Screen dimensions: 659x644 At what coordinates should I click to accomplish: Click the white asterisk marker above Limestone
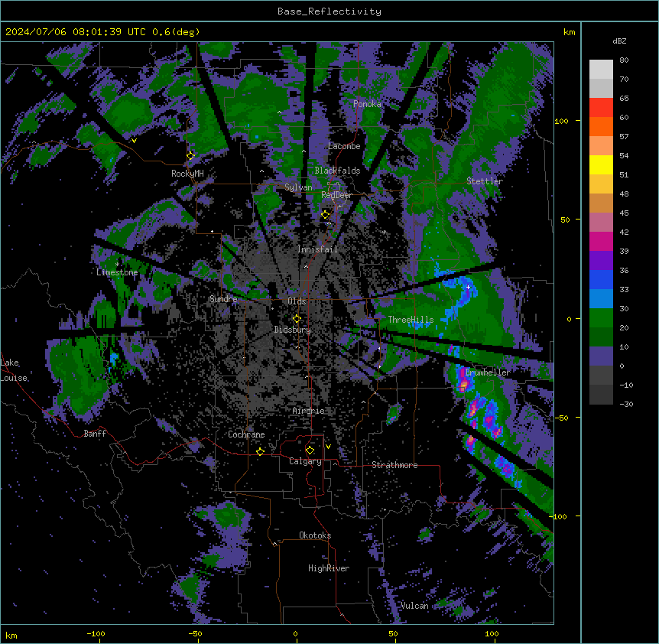[x=117, y=265]
